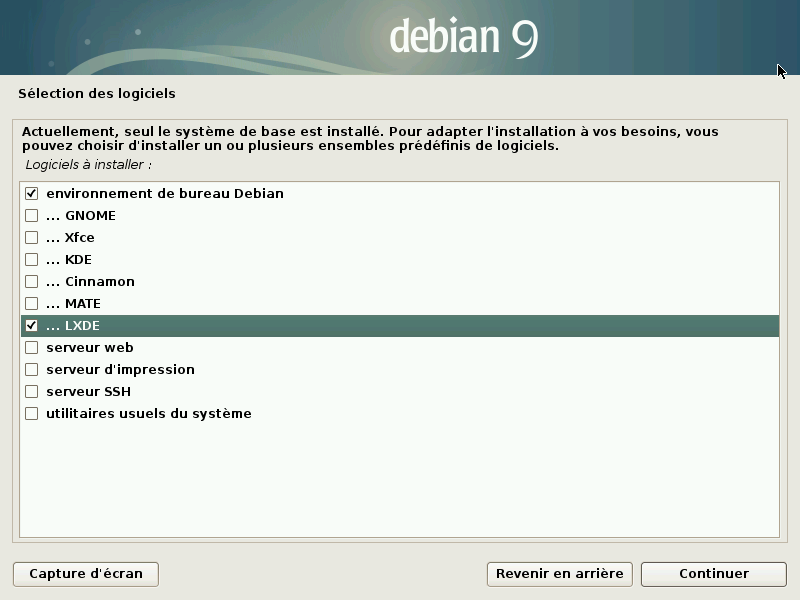Enable the Xfce desktop checkbox
The image size is (800, 600).
pos(32,237)
